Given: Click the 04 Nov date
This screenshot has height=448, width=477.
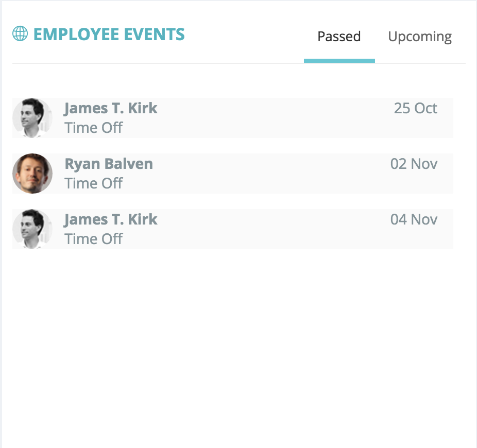Looking at the screenshot, I should tap(414, 219).
